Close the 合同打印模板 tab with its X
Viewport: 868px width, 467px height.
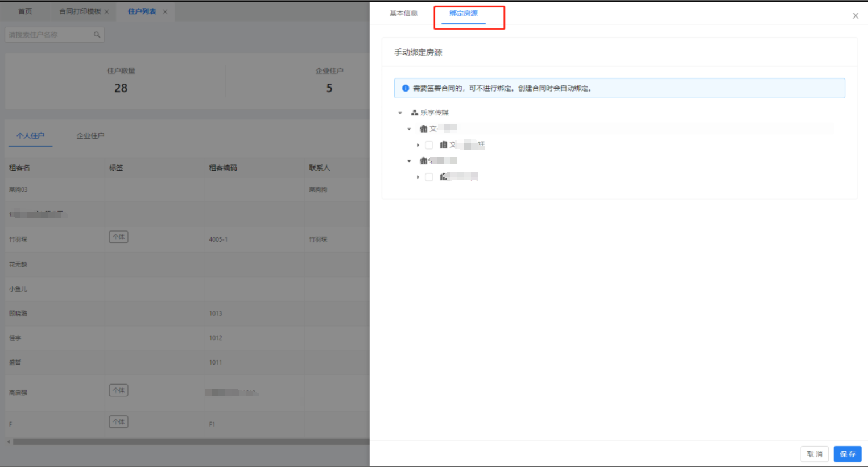point(107,12)
